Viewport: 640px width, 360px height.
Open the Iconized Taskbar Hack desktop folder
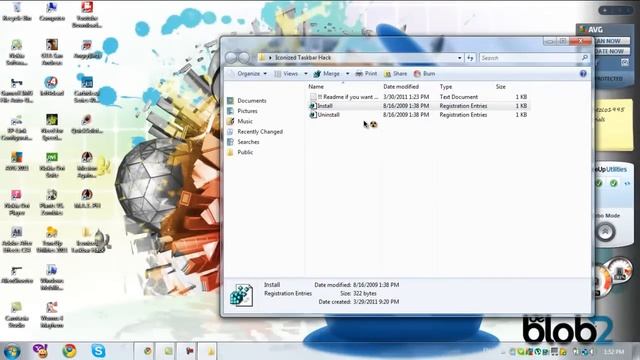(87, 240)
